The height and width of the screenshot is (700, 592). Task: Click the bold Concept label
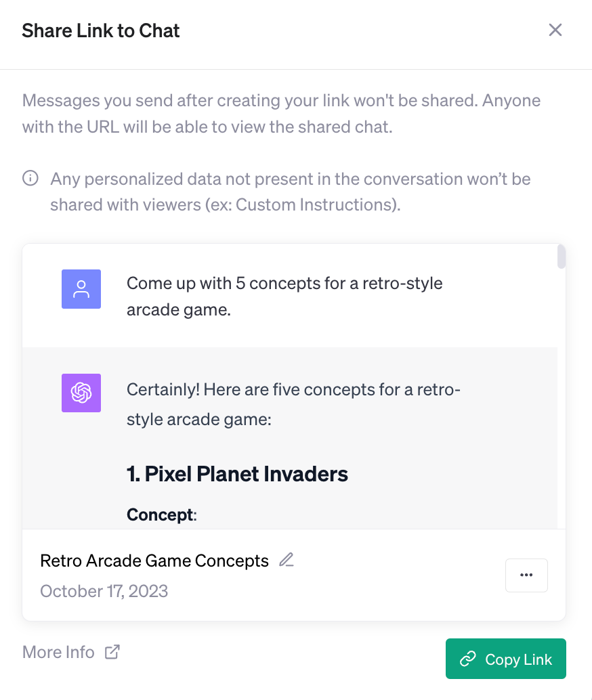(160, 515)
